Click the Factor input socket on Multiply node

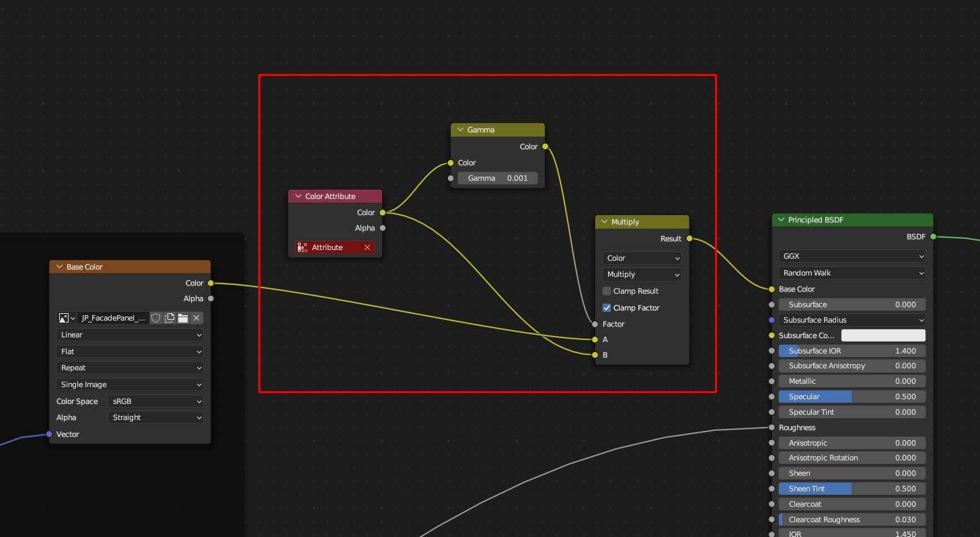coord(595,324)
